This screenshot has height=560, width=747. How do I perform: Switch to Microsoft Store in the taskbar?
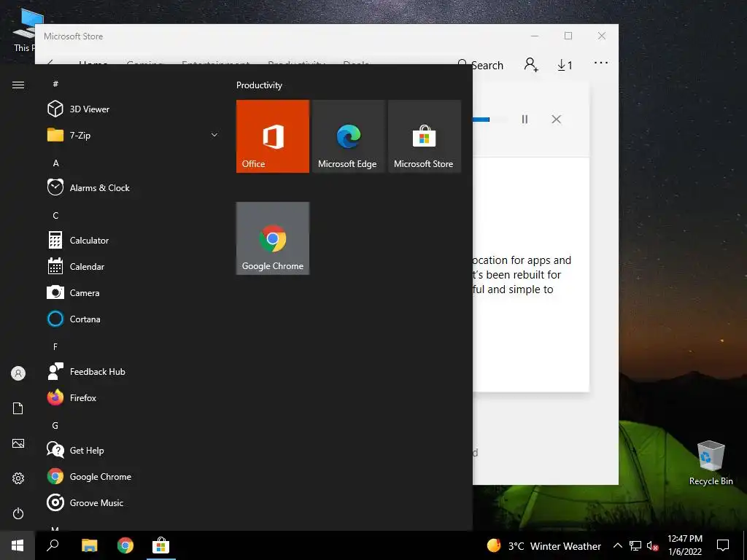(160, 545)
